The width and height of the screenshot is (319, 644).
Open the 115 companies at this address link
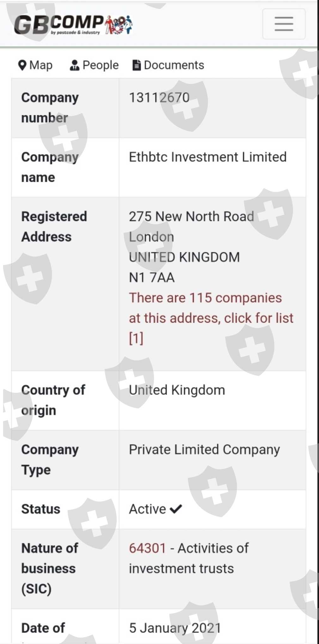point(211,308)
